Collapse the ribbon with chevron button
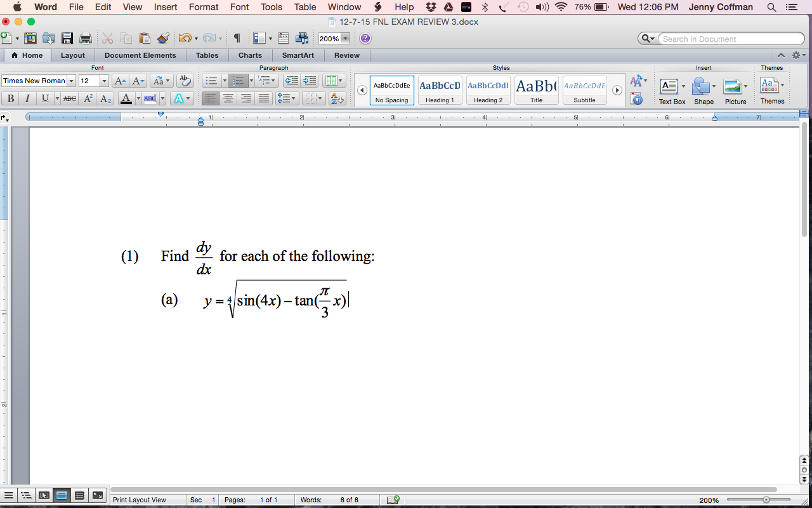The width and height of the screenshot is (812, 508). click(781, 55)
